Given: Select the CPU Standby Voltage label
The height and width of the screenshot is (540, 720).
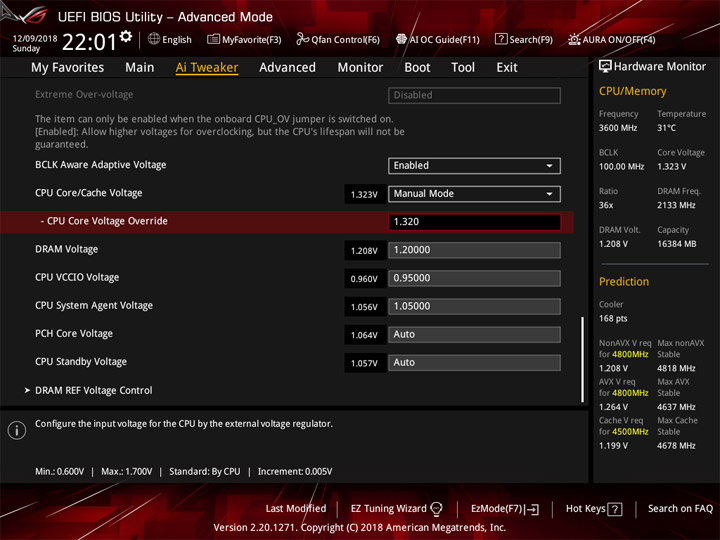Looking at the screenshot, I should click(x=81, y=362).
